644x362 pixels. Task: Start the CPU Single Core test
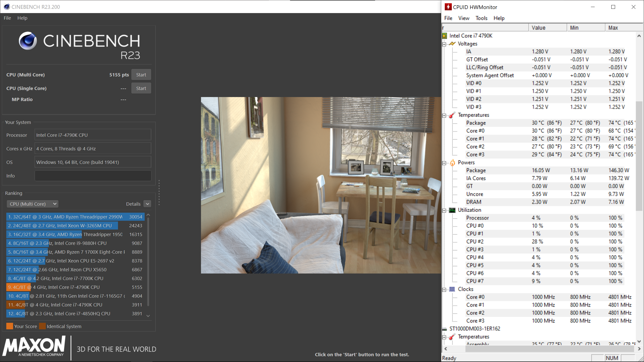[x=141, y=88]
